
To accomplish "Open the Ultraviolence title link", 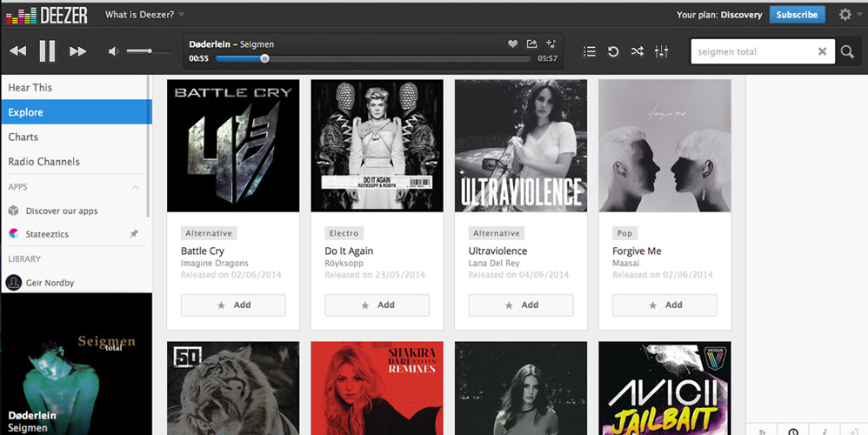I will tap(497, 251).
